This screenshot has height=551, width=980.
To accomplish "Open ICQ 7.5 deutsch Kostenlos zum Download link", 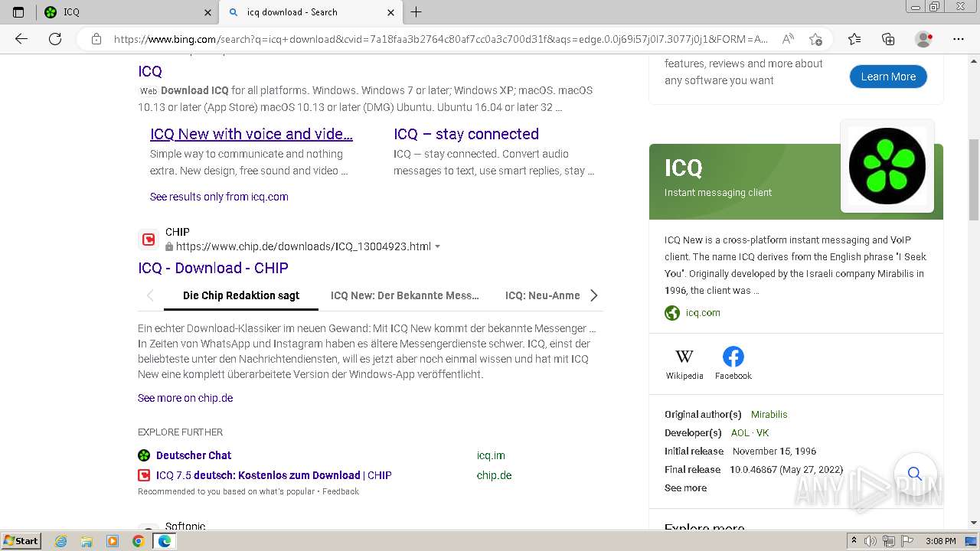I will (273, 475).
